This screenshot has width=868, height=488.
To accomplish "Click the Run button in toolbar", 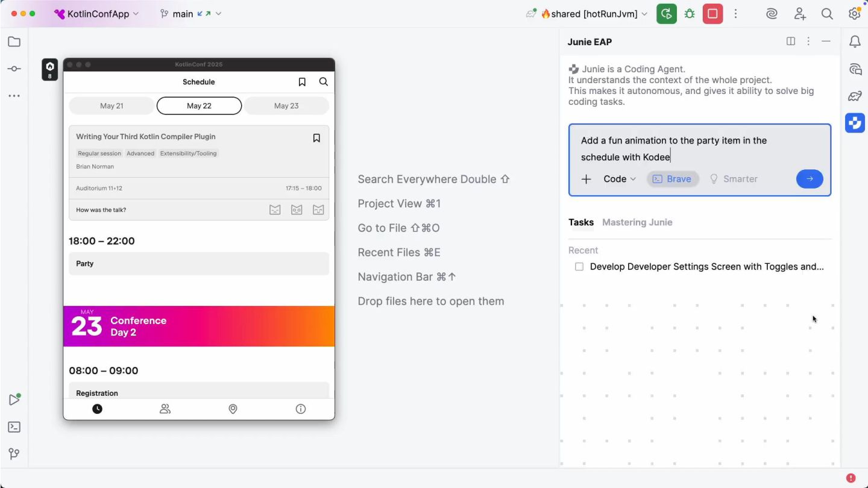I will pos(666,14).
